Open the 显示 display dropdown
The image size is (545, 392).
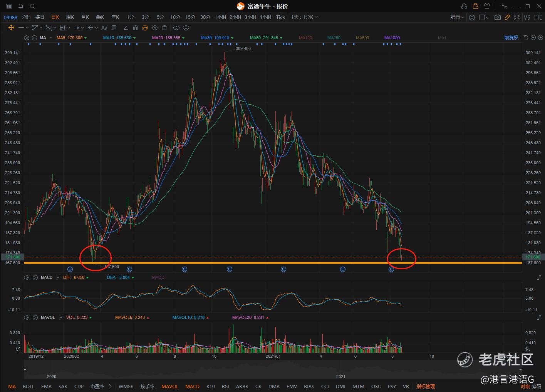(x=458, y=17)
